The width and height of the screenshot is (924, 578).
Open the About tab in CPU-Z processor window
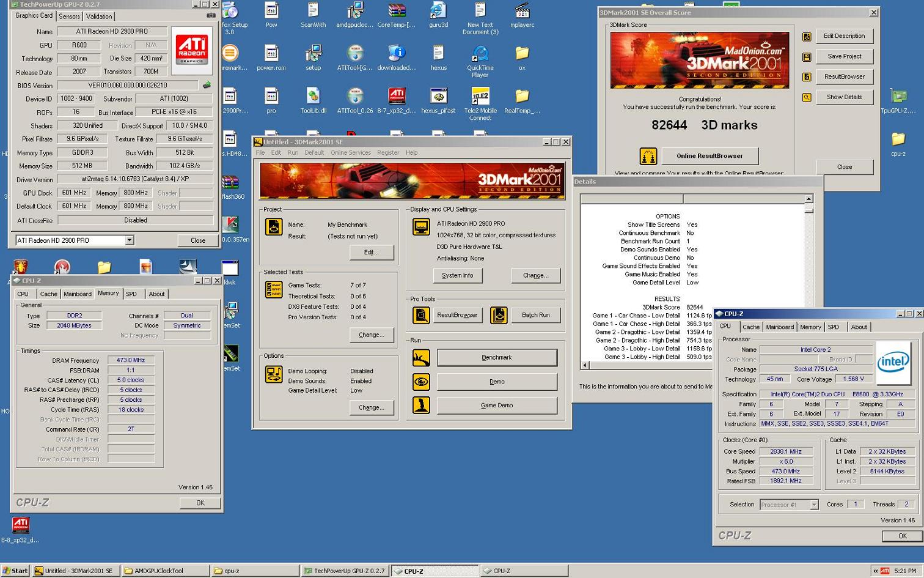859,327
